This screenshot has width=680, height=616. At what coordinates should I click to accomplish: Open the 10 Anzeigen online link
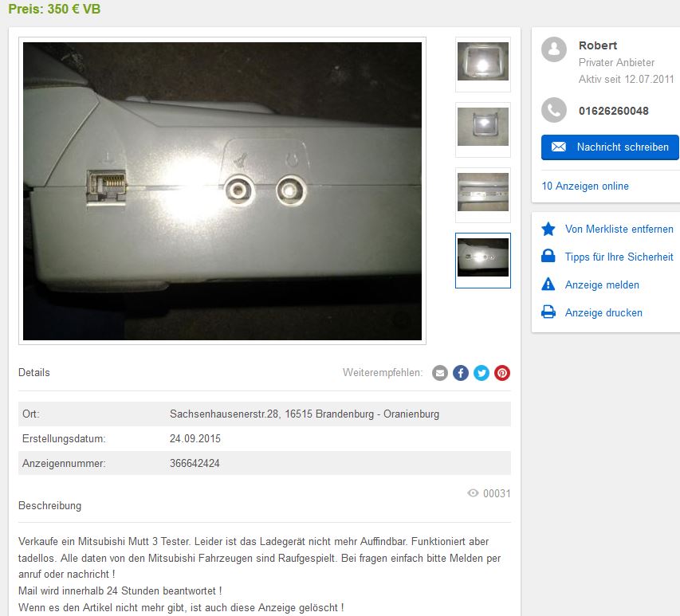click(x=585, y=186)
